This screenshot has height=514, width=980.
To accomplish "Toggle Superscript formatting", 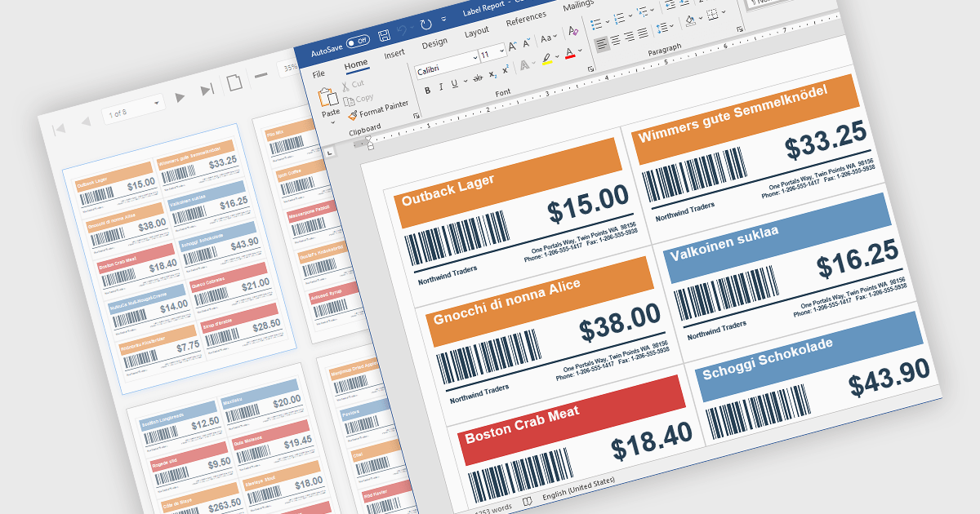I will coord(506,70).
